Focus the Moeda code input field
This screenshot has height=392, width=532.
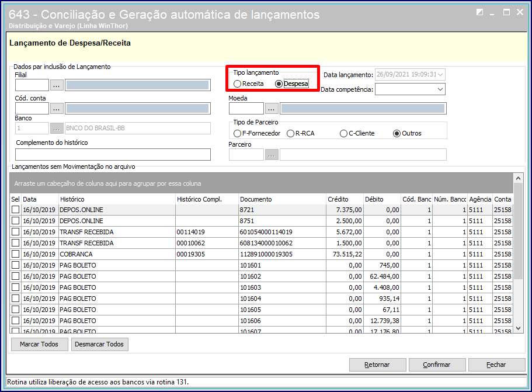coord(246,109)
